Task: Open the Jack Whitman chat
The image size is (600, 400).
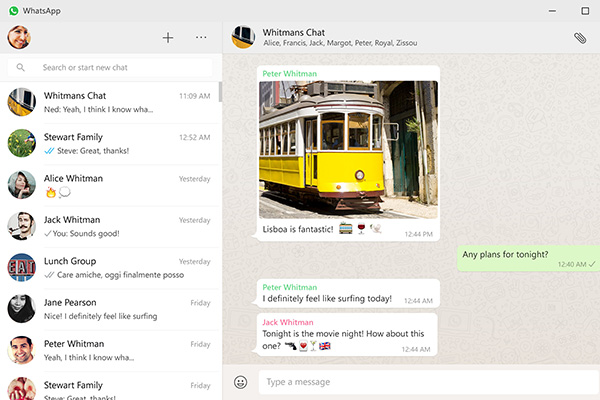Action: pos(110,226)
